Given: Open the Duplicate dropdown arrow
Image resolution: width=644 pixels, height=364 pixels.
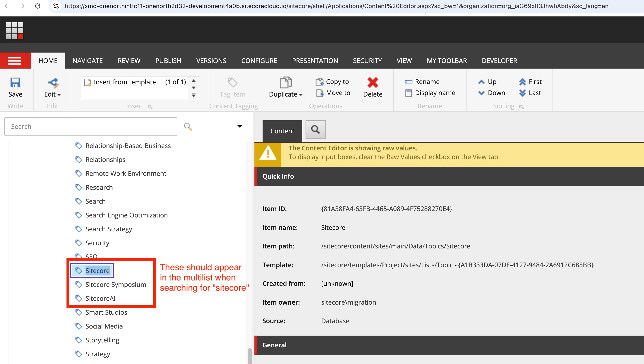Looking at the screenshot, I should click(301, 95).
